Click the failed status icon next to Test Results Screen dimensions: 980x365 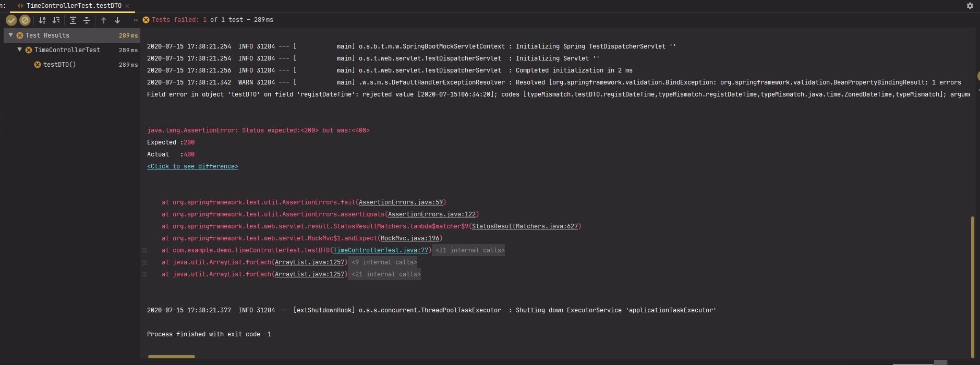[20, 35]
